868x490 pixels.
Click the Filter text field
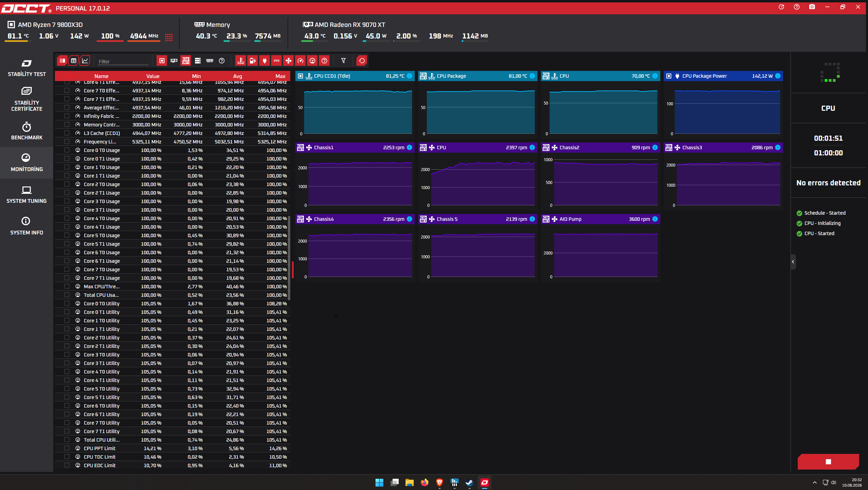point(123,62)
